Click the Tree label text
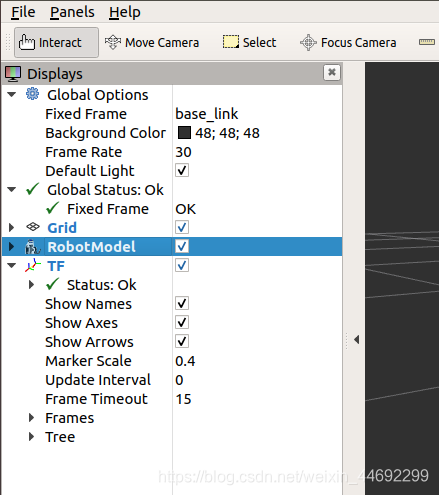The height and width of the screenshot is (495, 439). pyautogui.click(x=60, y=437)
